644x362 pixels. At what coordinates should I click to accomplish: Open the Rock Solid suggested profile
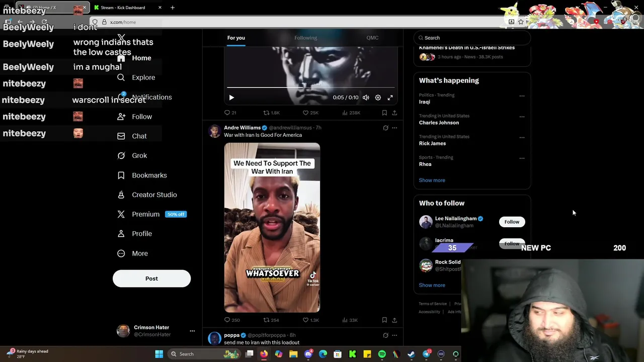coord(448,262)
